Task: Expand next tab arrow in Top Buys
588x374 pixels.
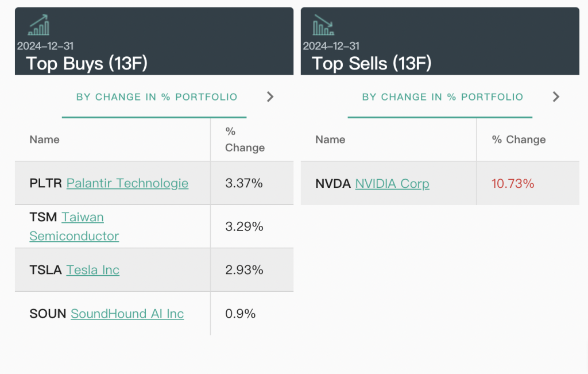Action: coord(270,97)
